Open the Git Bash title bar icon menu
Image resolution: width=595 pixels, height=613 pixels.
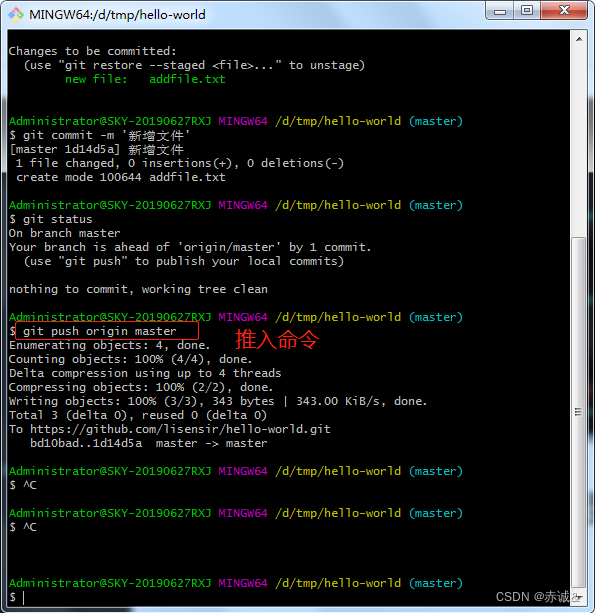[x=16, y=15]
